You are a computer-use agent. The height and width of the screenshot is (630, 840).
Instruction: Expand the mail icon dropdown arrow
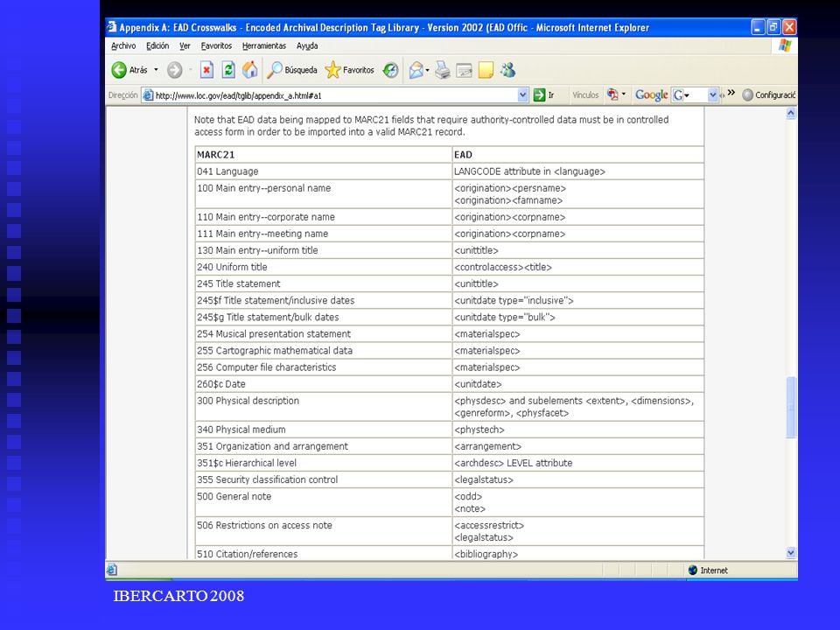pyautogui.click(x=427, y=70)
